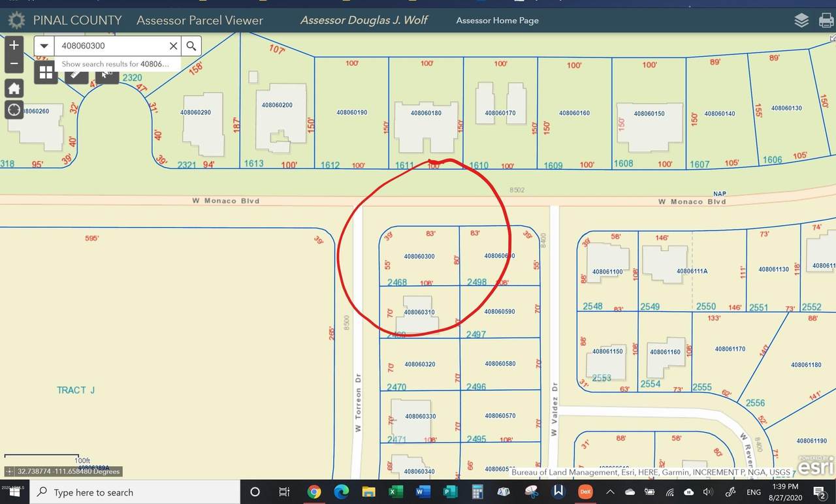This screenshot has width=836, height=504.
Task: Expand hidden system tray icons chevron
Action: (x=610, y=492)
